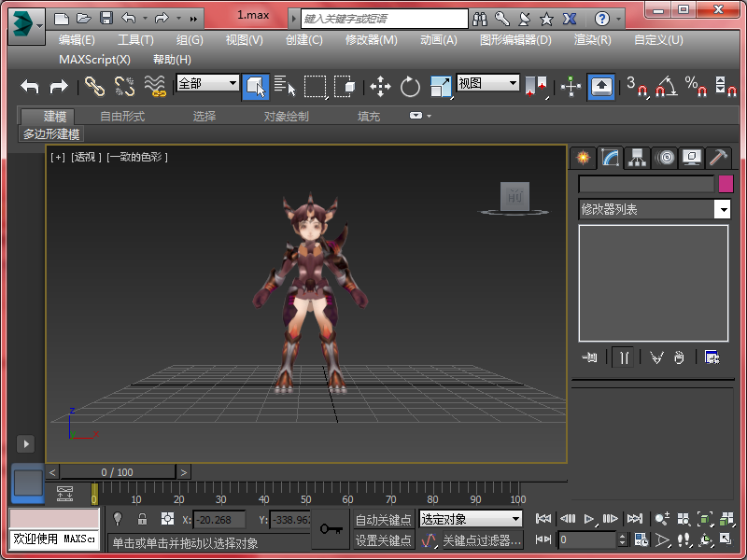The image size is (747, 560).
Task: Switch to the 对象绘制 ribbon tab
Action: click(287, 116)
